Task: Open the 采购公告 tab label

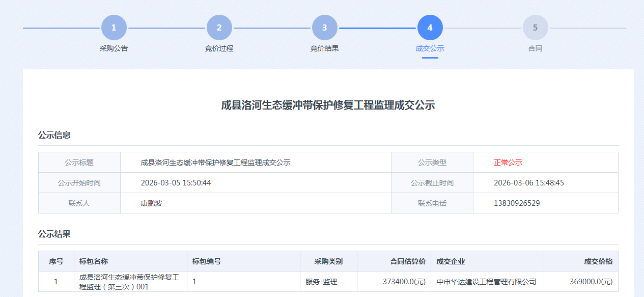Action: pos(114,48)
